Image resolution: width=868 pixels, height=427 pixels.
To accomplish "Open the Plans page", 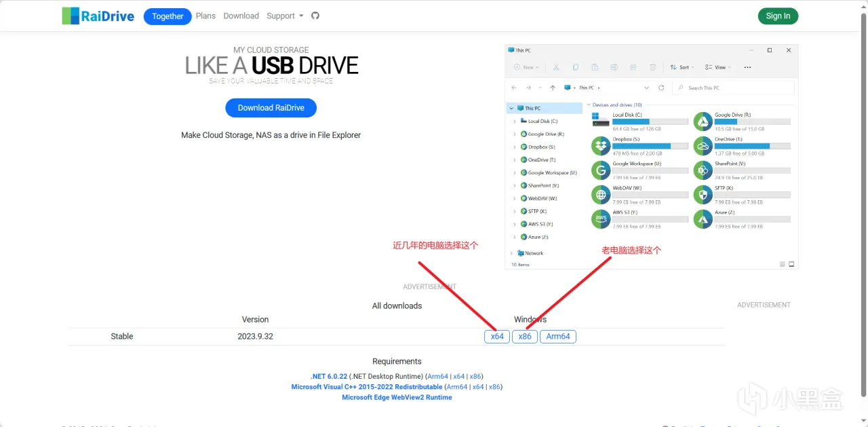I will click(x=205, y=16).
